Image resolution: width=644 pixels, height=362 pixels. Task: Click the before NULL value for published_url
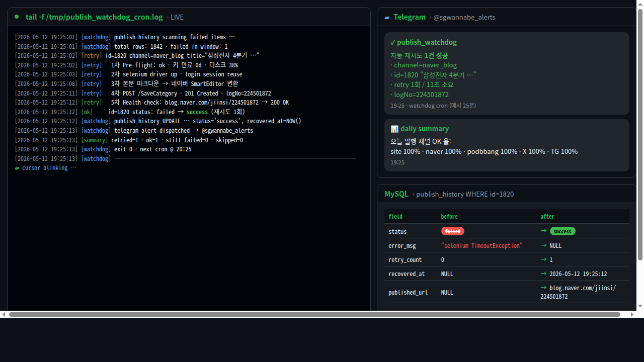[x=447, y=293]
